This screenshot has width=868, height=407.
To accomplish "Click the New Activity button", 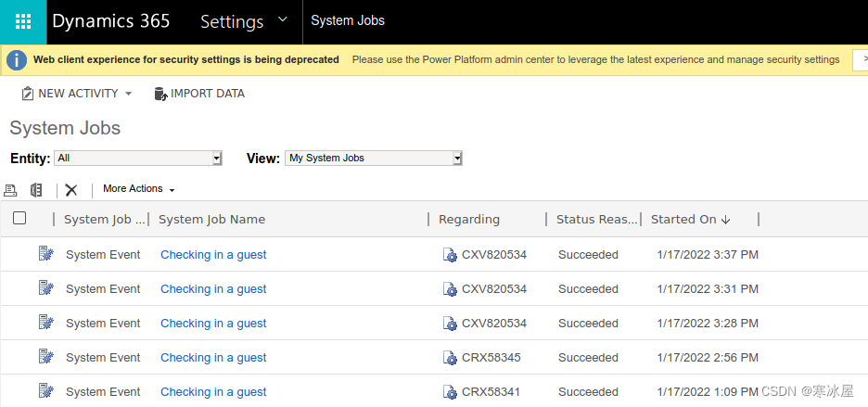I will [76, 94].
